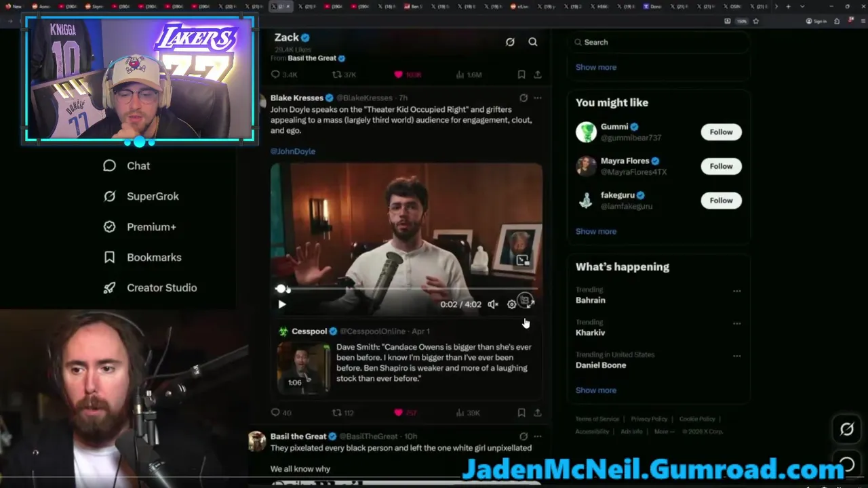Open video settings gear in the player
868x488 pixels.
coord(512,304)
